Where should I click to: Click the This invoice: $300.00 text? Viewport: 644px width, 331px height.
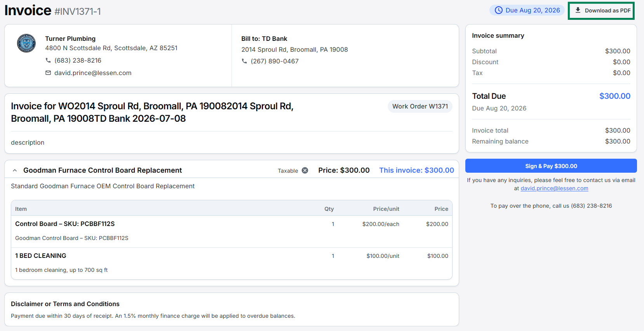click(x=416, y=170)
